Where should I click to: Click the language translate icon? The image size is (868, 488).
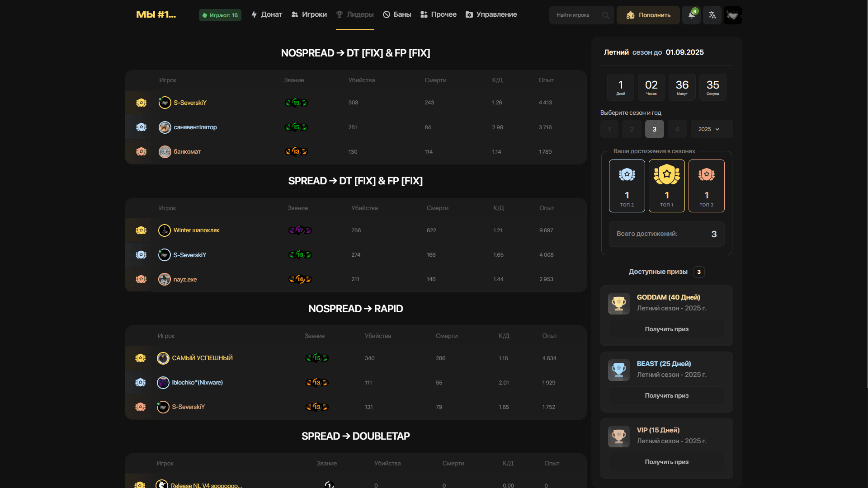(x=712, y=15)
